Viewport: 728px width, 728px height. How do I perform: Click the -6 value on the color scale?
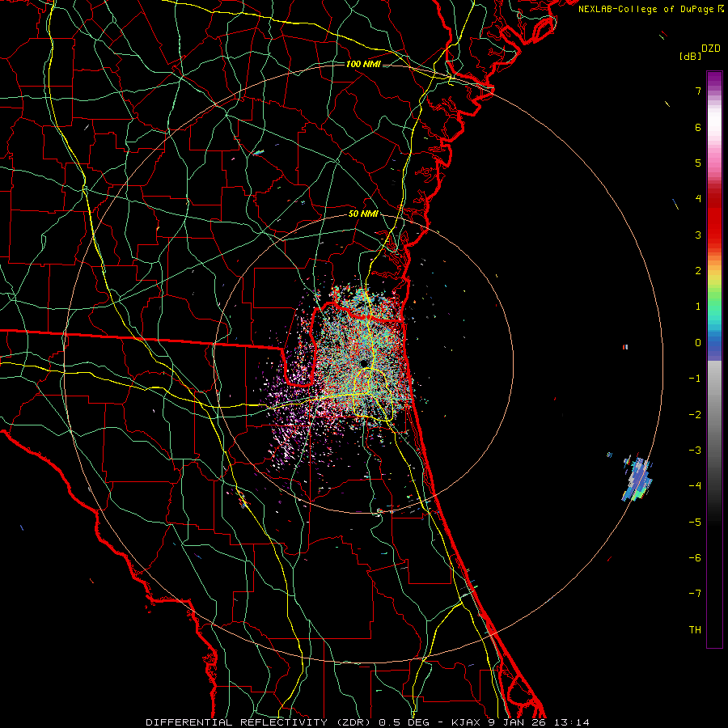[x=695, y=558]
